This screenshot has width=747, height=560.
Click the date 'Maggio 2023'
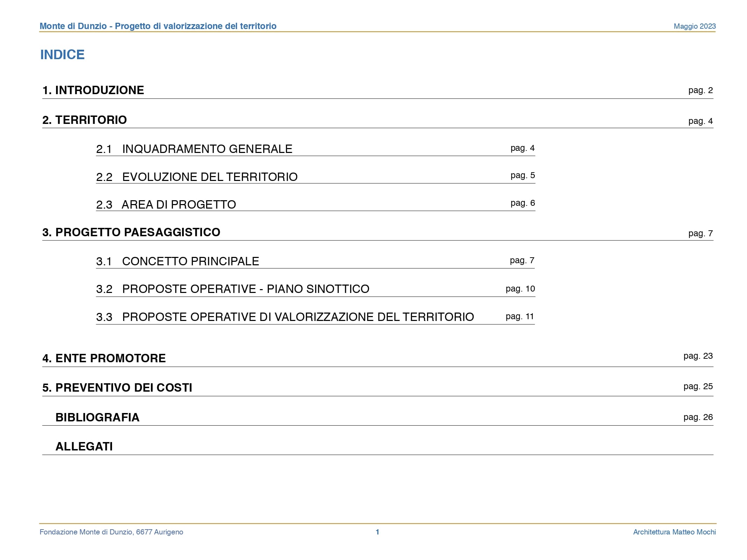[x=694, y=26]
